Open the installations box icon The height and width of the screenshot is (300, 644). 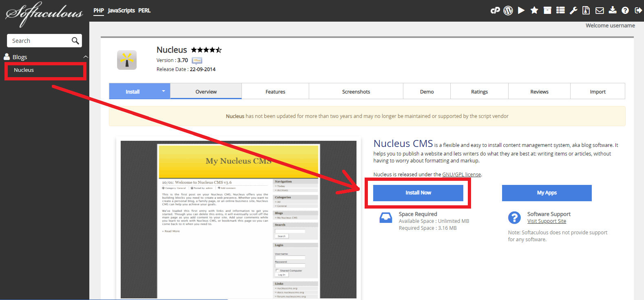click(x=547, y=11)
